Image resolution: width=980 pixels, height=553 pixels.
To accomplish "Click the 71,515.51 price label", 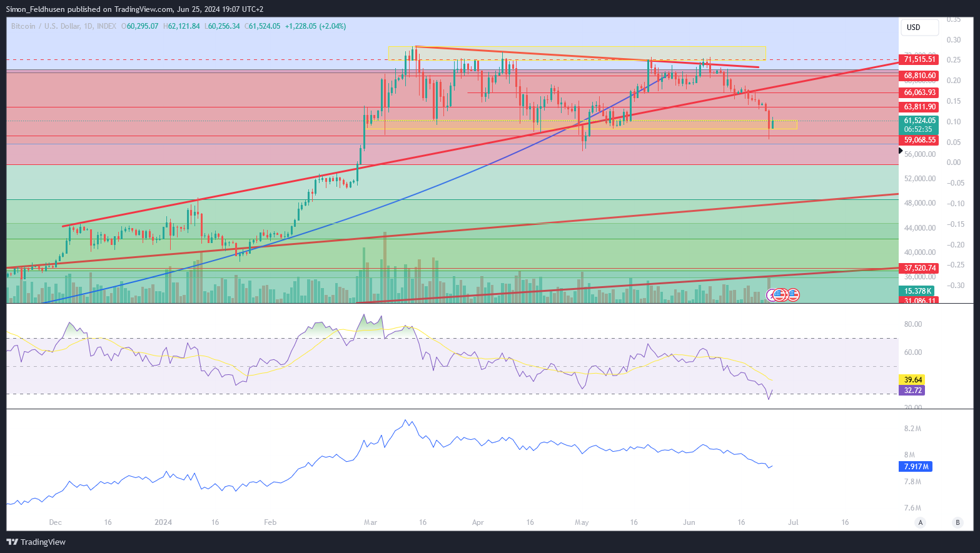I will [919, 59].
